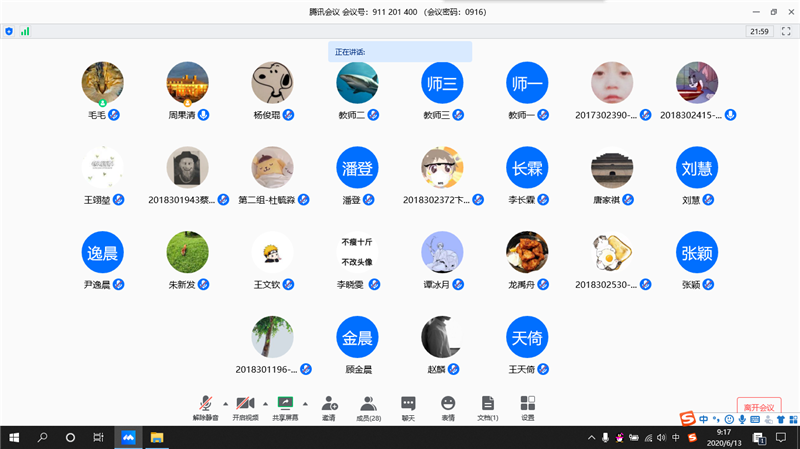Click the 解除静音 unmute microphone button
Image resolution: width=800 pixels, height=449 pixels.
pyautogui.click(x=205, y=404)
